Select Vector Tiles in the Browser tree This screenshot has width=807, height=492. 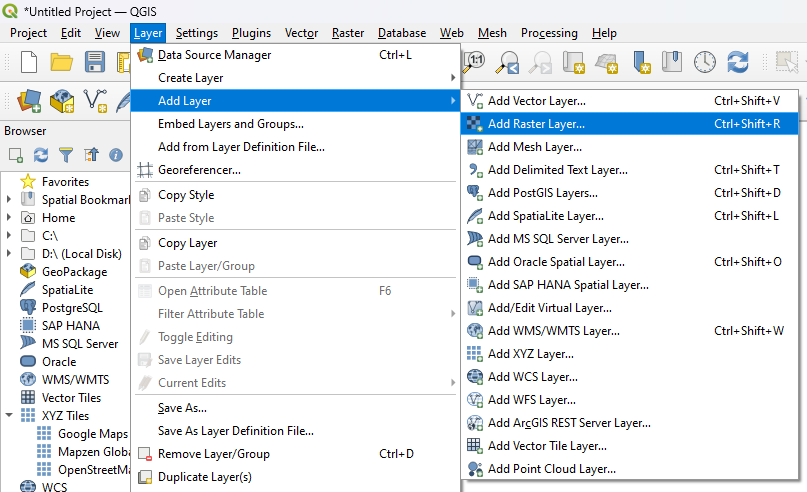(60, 398)
